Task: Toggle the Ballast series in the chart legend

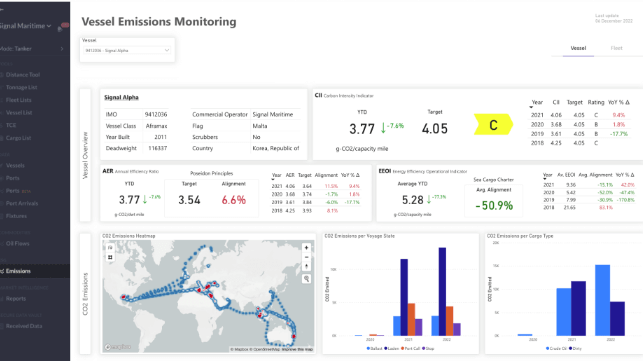Action: point(374,349)
